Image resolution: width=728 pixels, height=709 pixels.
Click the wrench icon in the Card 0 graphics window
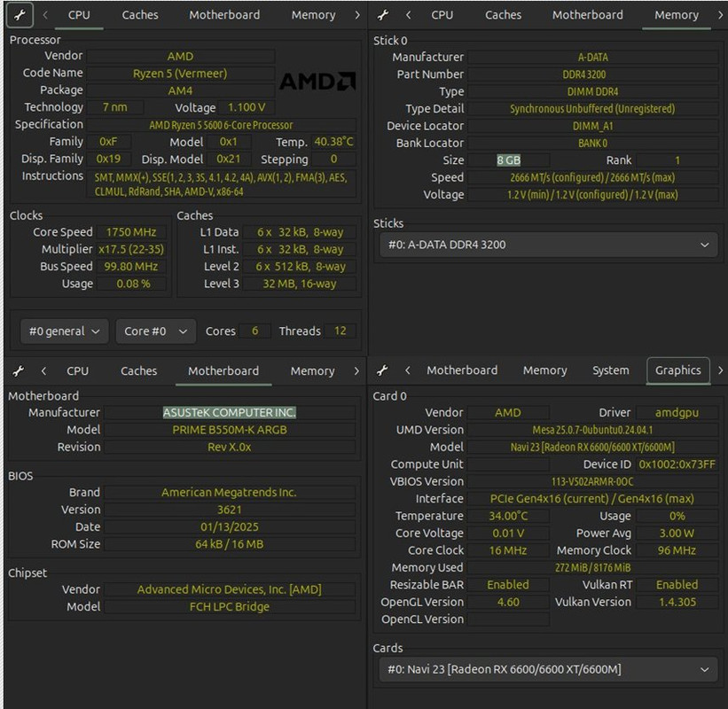tap(382, 370)
